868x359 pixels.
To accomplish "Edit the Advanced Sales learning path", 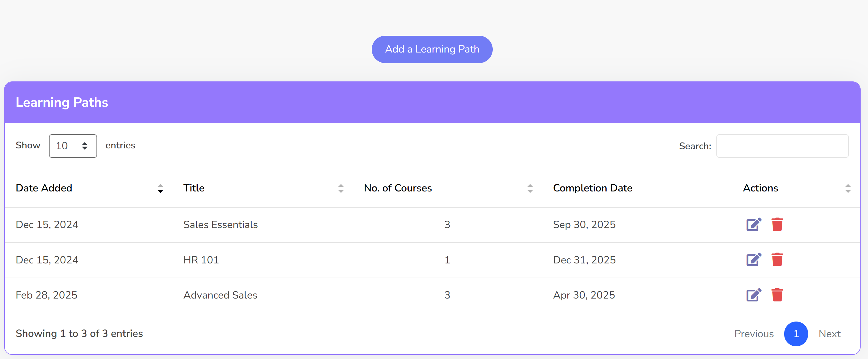I will click(754, 295).
